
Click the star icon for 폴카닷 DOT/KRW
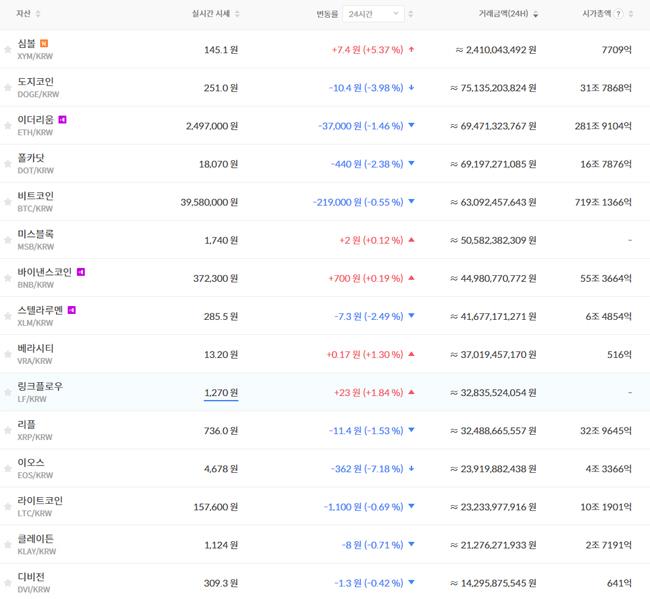(8, 164)
